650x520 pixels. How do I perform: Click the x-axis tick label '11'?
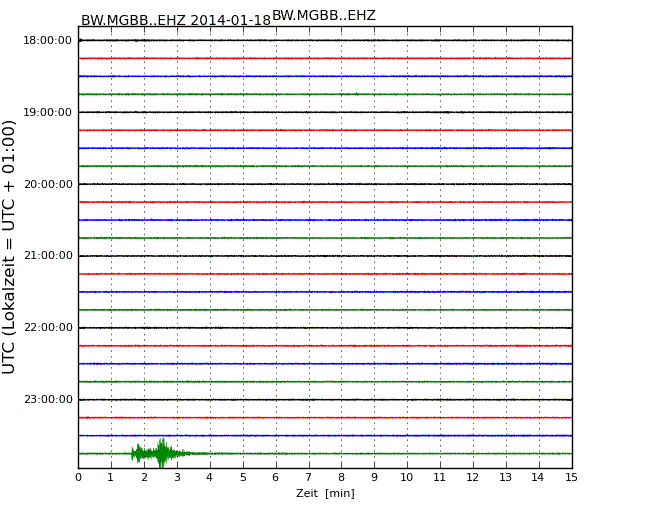pyautogui.click(x=439, y=477)
